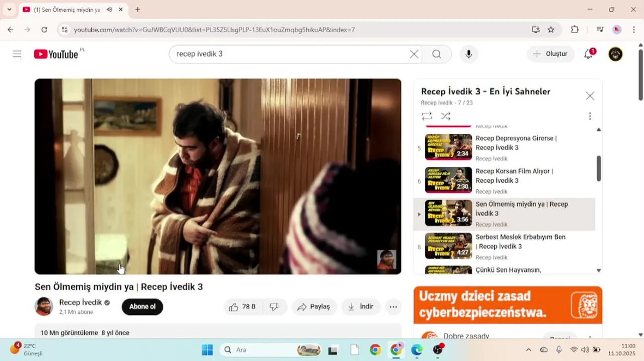Image resolution: width=644 pixels, height=361 pixels.
Task: Toggle playlist shuffle icon
Action: 445,116
